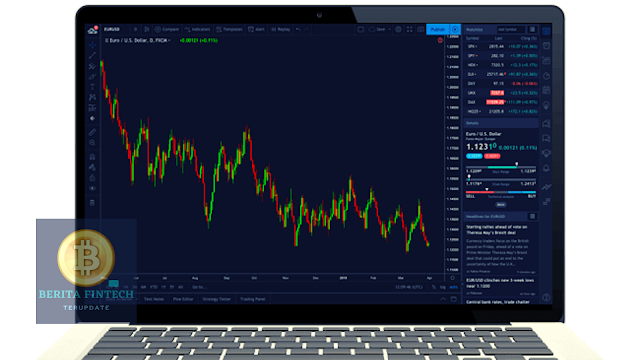
Task: Collapse the Details section header
Action: coord(502,123)
